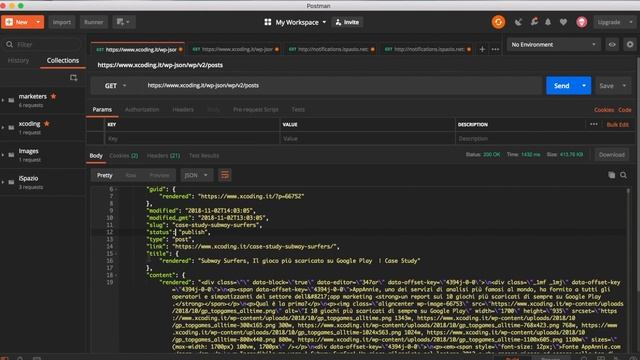
Task: Open the manage environments gear icon
Action: pos(630,44)
